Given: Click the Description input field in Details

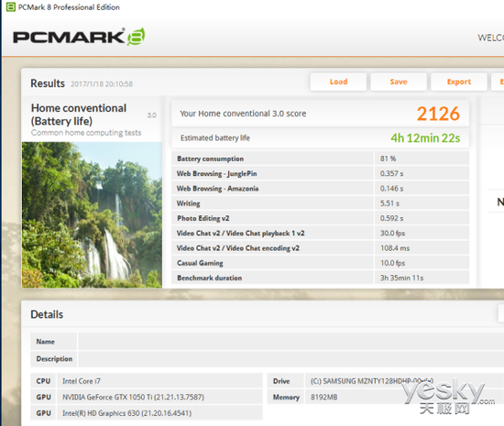Looking at the screenshot, I should point(290,359).
